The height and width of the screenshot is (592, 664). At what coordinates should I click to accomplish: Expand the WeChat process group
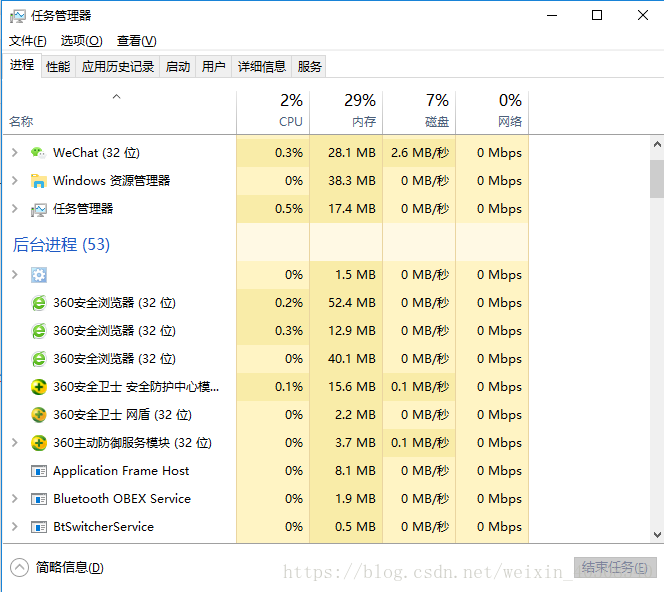coord(15,152)
